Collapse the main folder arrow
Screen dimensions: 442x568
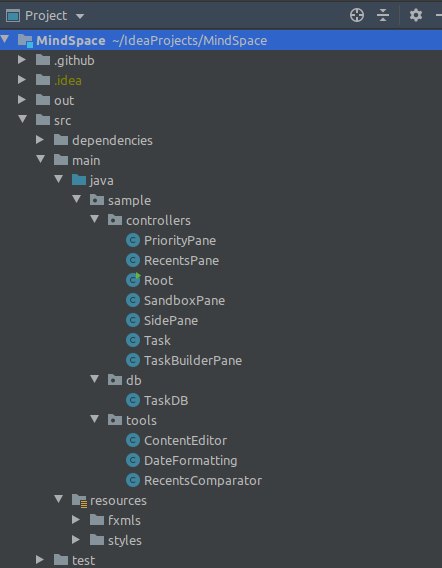tap(41, 159)
